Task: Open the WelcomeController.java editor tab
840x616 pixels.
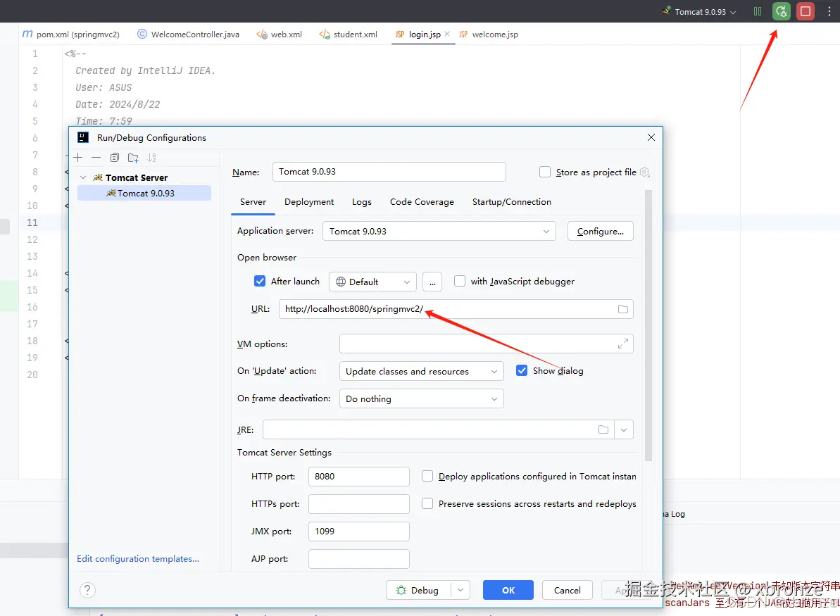Action: coord(188,34)
